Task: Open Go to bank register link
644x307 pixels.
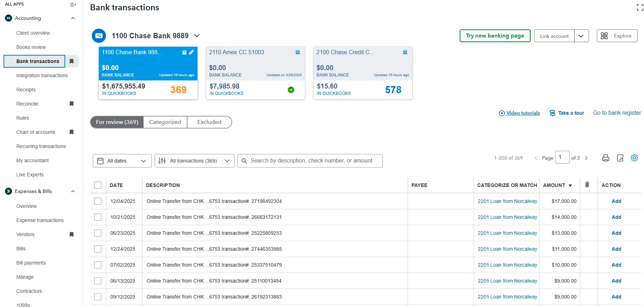Action: tap(617, 113)
